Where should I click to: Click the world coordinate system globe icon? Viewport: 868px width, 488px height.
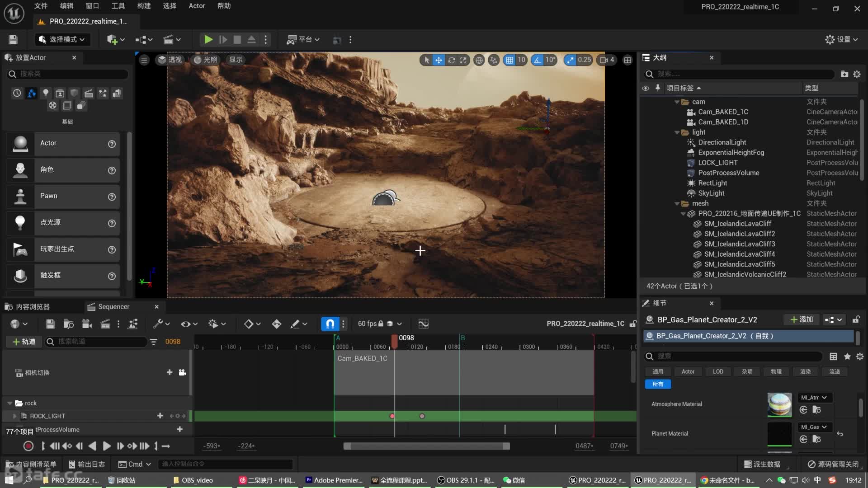click(479, 60)
